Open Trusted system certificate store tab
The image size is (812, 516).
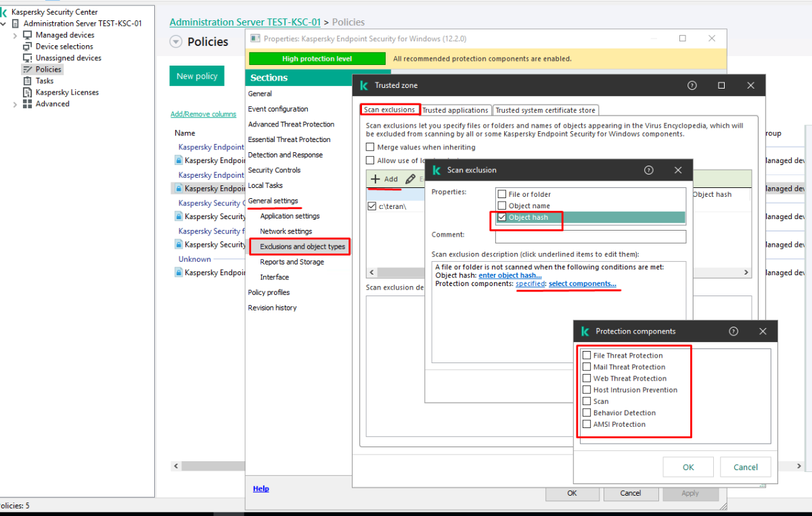click(545, 110)
